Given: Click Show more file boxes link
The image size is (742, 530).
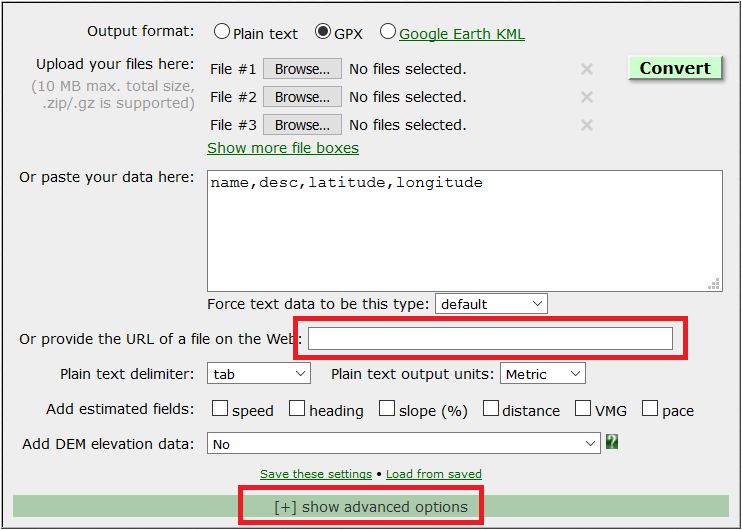Looking at the screenshot, I should coord(283,148).
